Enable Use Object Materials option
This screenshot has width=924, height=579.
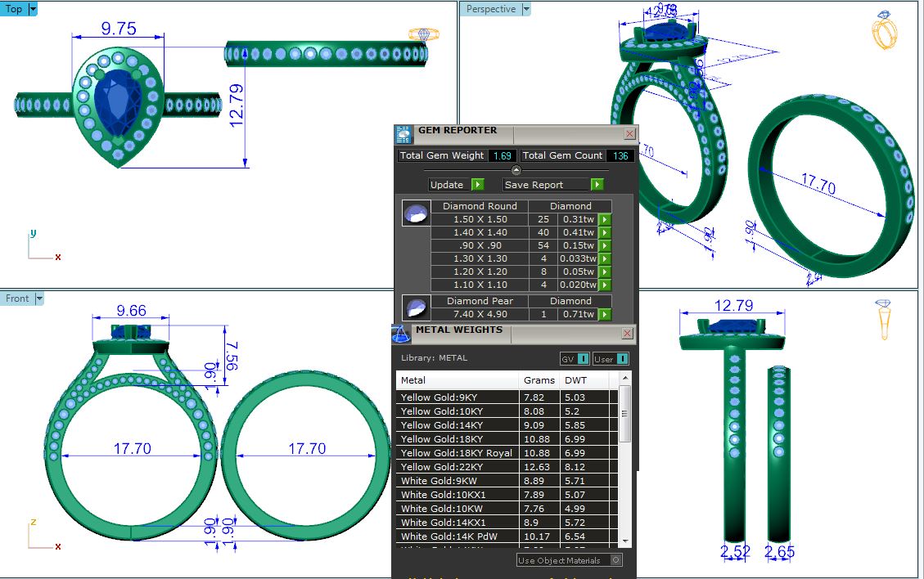(x=615, y=560)
